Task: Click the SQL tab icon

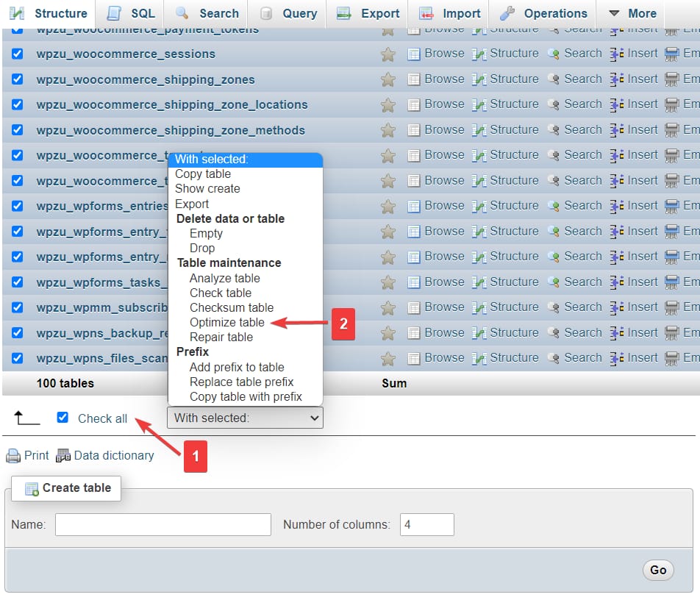Action: [x=114, y=13]
